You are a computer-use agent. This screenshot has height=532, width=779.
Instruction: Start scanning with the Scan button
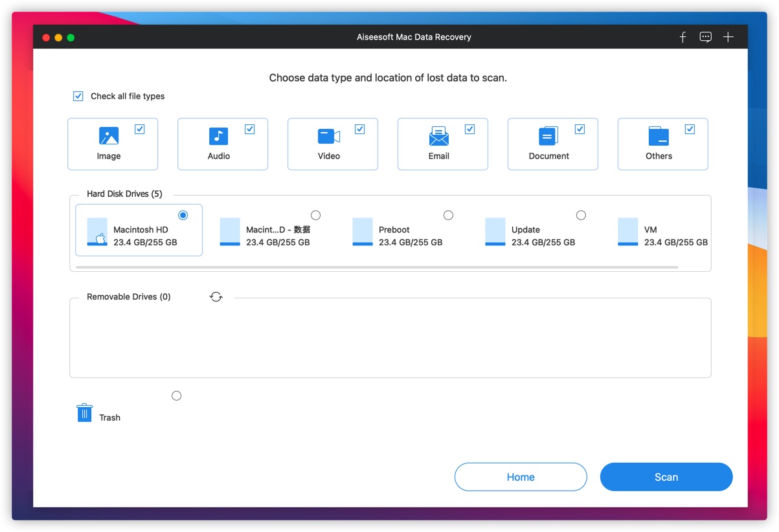point(666,477)
